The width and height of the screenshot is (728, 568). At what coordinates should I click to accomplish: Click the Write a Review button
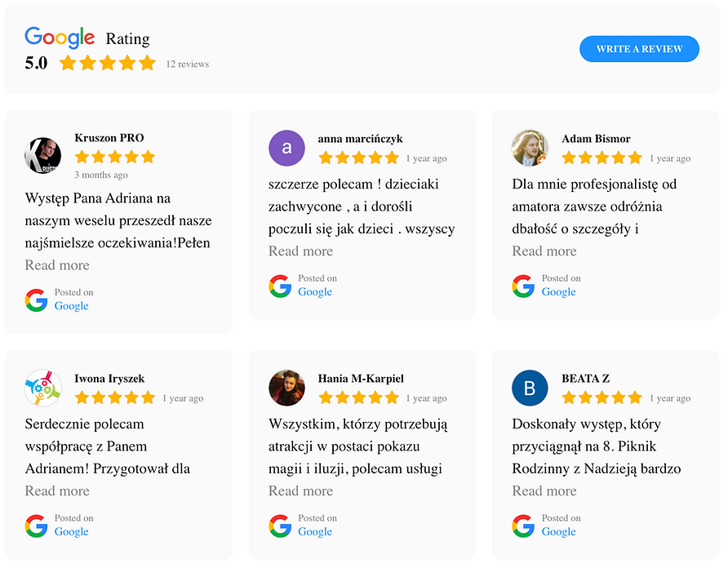(639, 49)
